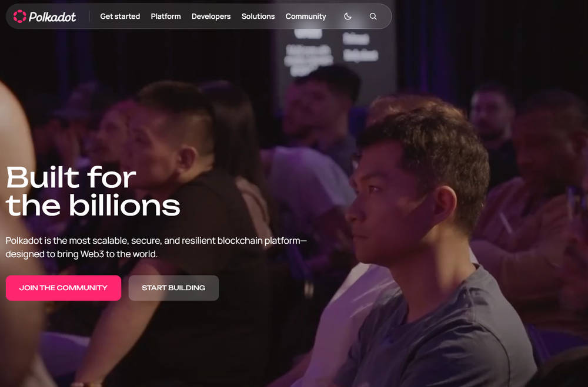The height and width of the screenshot is (387, 588).
Task: Click the 'Built for' headline line
Action: tap(71, 176)
